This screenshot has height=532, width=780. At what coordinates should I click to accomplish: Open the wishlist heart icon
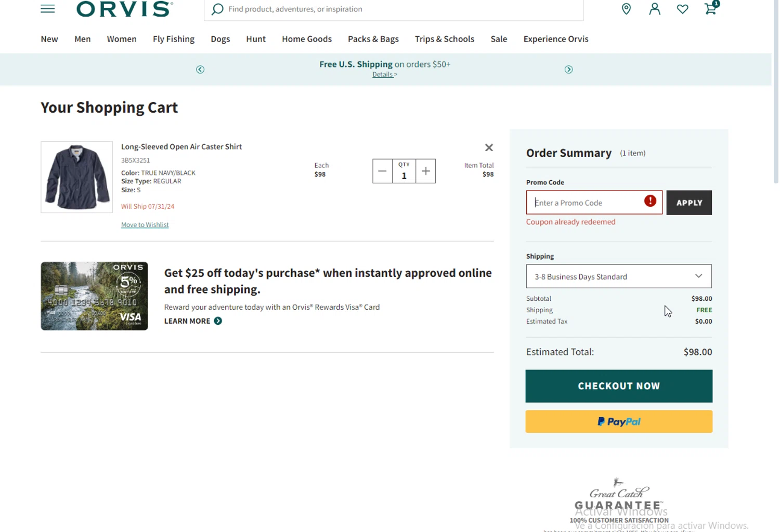682,9
